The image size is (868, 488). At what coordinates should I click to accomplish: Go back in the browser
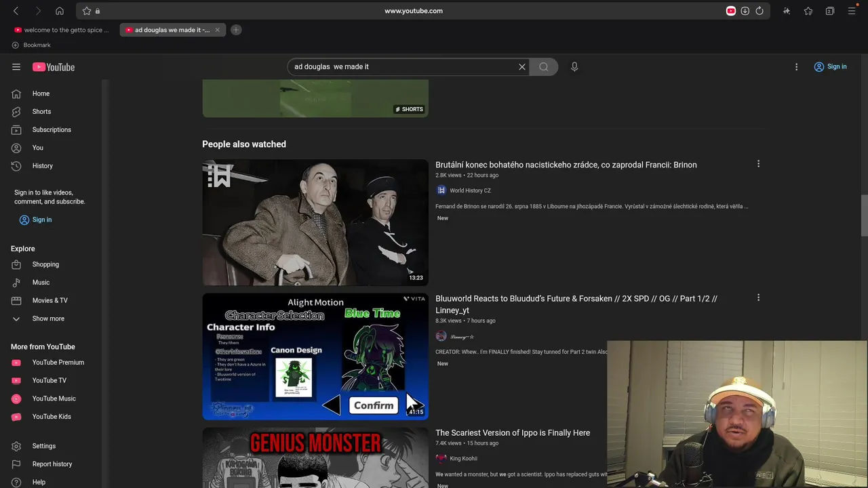click(x=16, y=11)
